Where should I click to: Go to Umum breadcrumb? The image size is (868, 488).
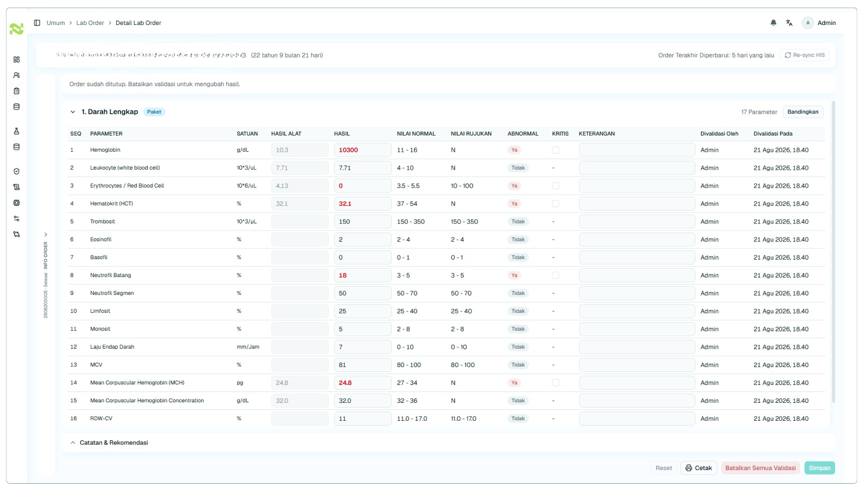(56, 23)
